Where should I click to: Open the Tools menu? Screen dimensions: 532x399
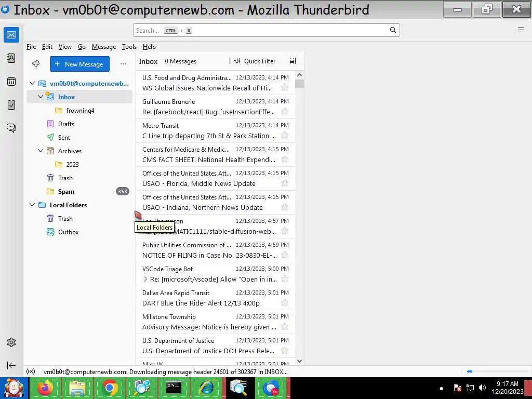(129, 47)
